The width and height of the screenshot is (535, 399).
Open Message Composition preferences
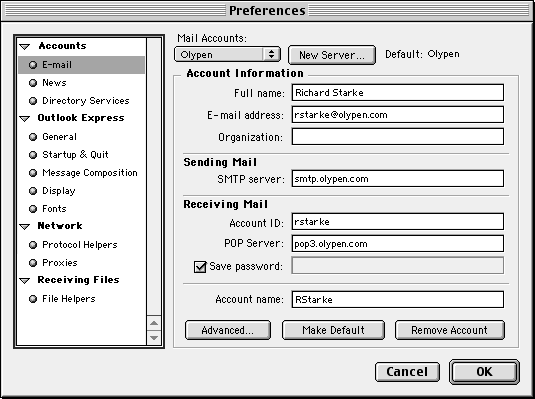coord(90,173)
